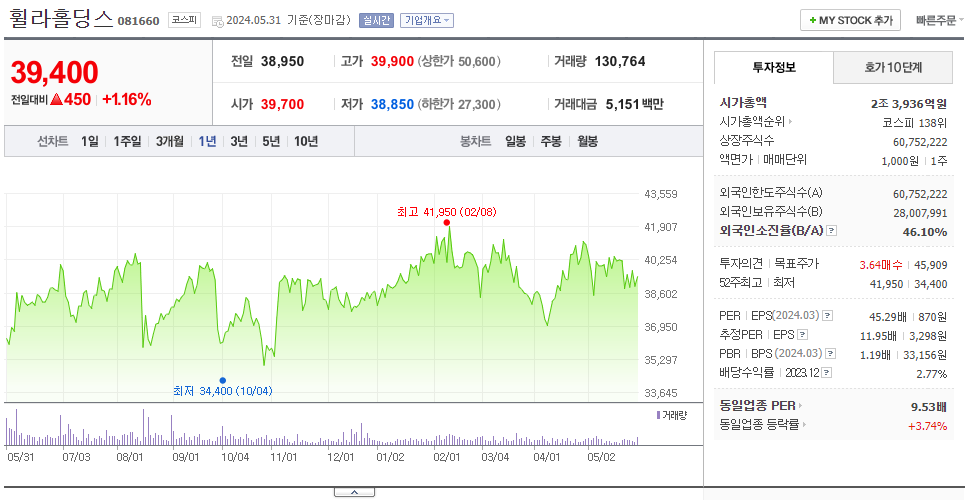Click the 배당수익률 value 2.77%

pos(932,374)
